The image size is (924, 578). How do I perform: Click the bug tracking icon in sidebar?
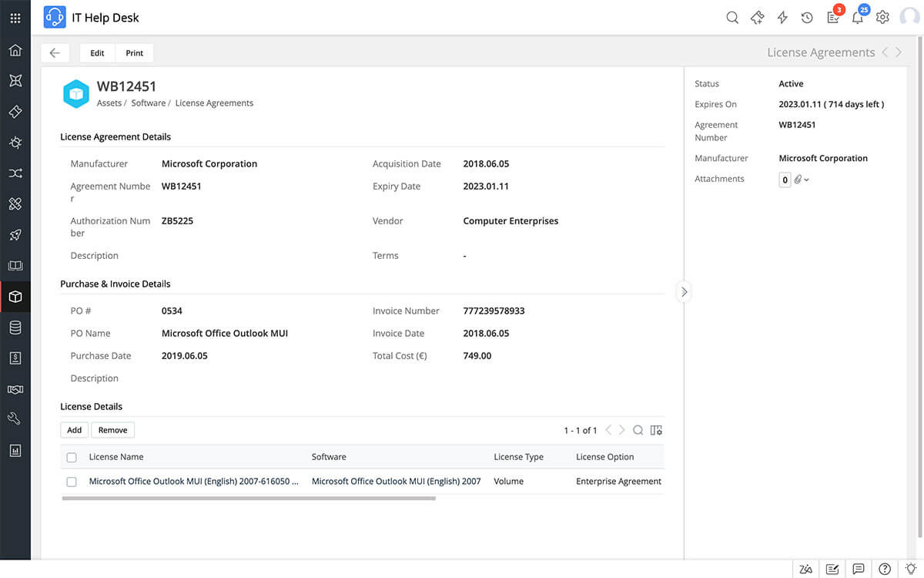click(15, 142)
